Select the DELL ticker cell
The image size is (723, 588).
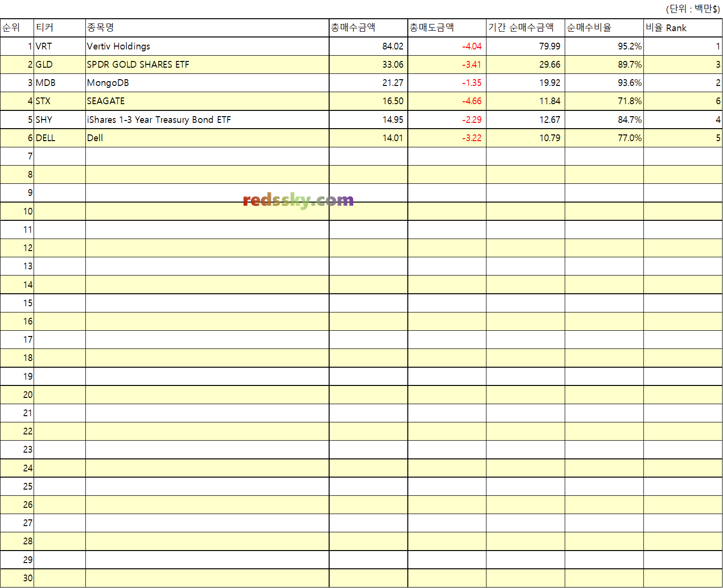[x=60, y=138]
